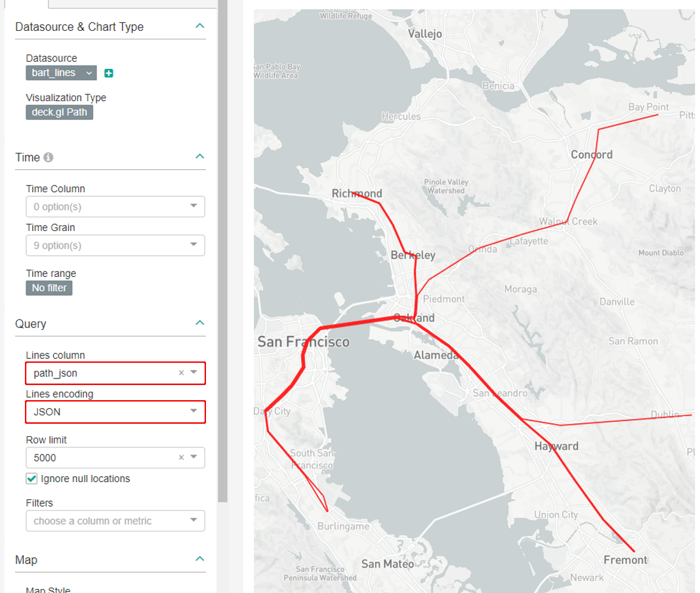Open the Time Column dropdown
This screenshot has height=593, width=700.
point(115,207)
